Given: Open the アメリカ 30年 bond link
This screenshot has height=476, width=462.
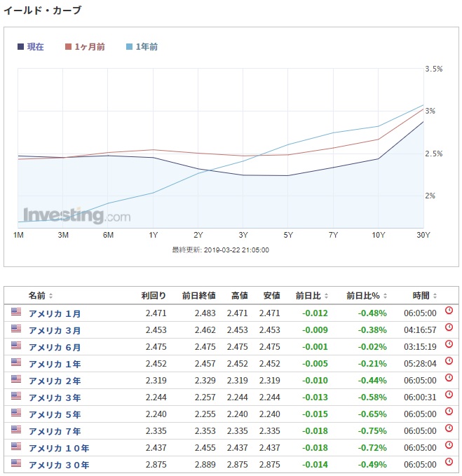Looking at the screenshot, I should click(x=59, y=465).
